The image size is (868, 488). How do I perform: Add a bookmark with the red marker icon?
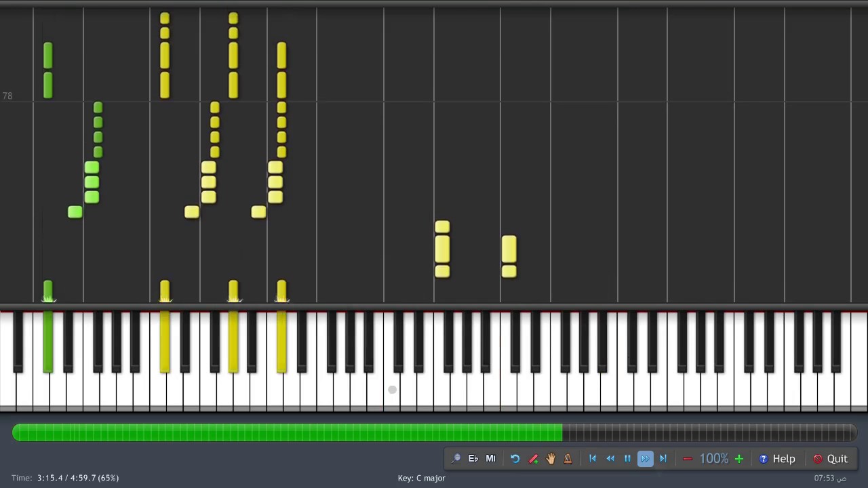[533, 459]
